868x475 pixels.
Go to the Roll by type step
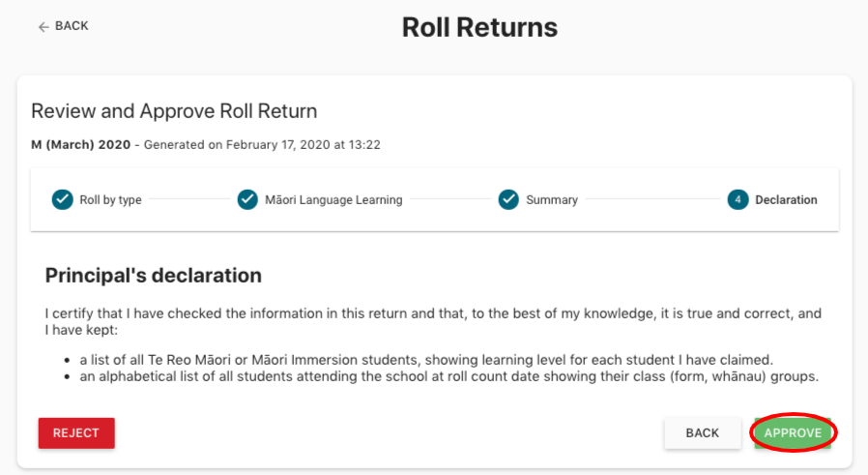pos(110,200)
